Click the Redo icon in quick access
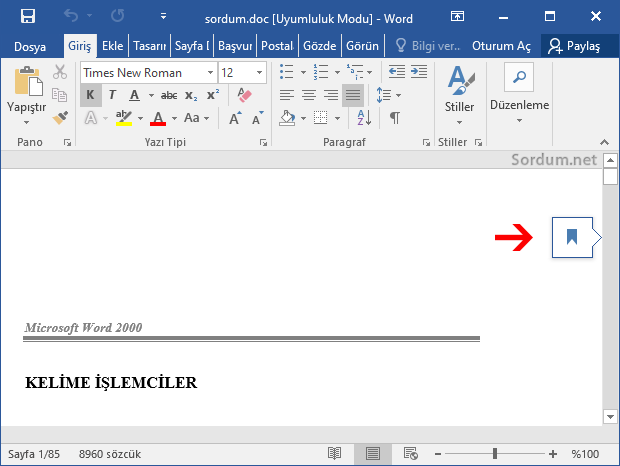620x466 pixels. click(x=117, y=16)
